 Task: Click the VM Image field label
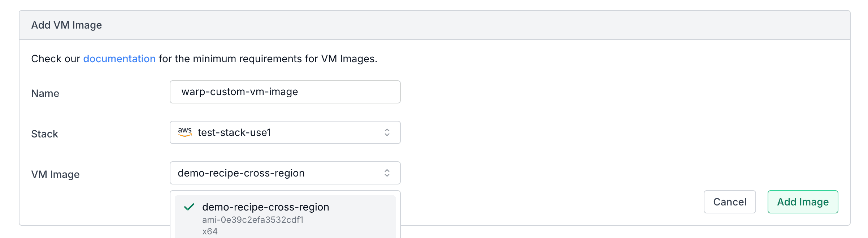point(55,174)
